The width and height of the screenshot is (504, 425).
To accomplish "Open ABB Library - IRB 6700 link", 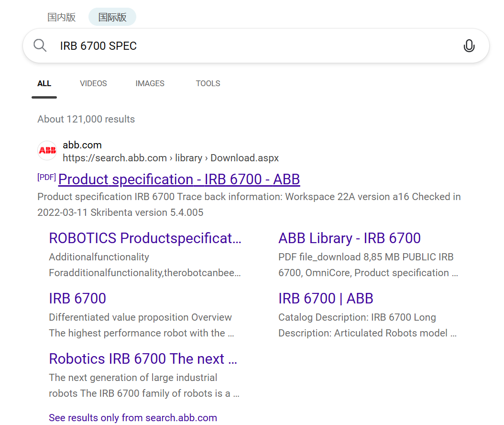I will 350,238.
